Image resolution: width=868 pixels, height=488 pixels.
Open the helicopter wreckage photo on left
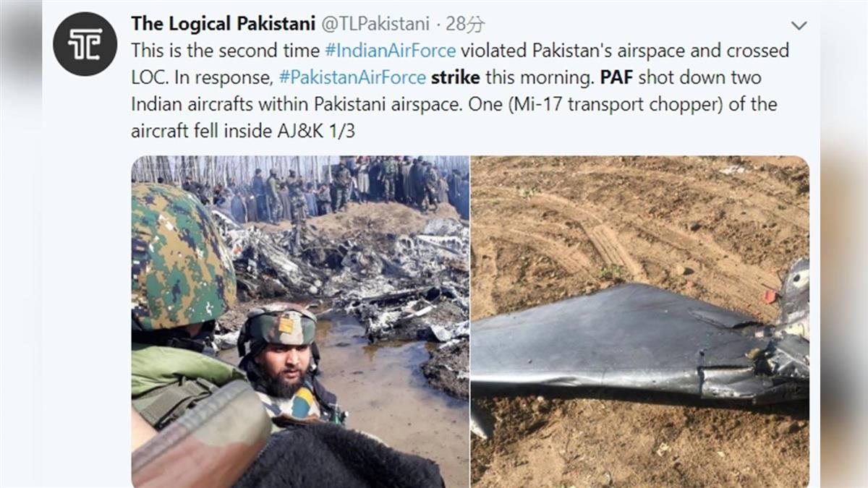click(300, 322)
